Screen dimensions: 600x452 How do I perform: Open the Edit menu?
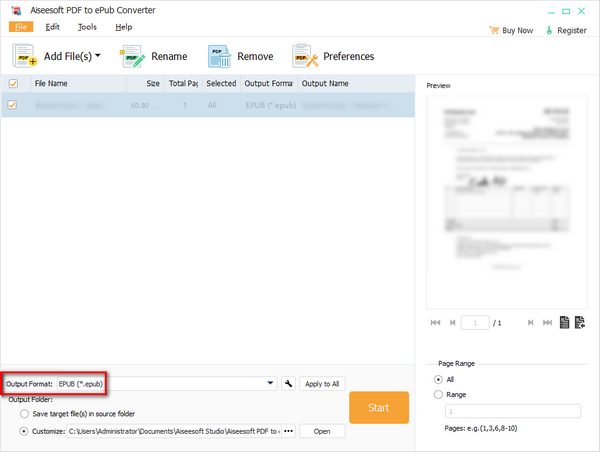coord(52,26)
